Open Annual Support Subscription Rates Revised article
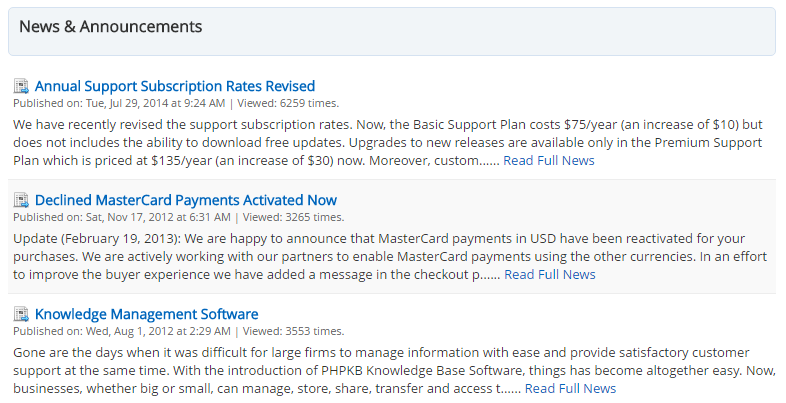This screenshot has height=403, width=786. pyautogui.click(x=175, y=86)
